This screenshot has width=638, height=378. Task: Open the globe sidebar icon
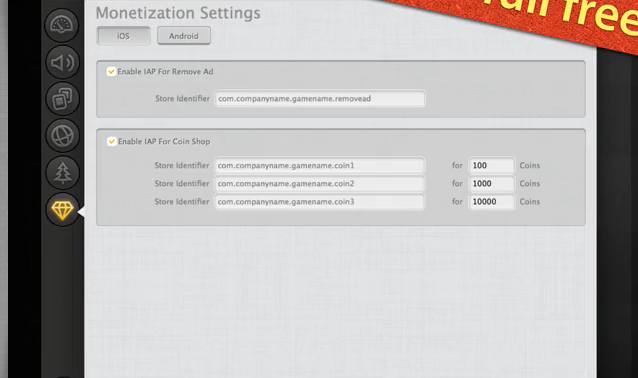[x=62, y=135]
